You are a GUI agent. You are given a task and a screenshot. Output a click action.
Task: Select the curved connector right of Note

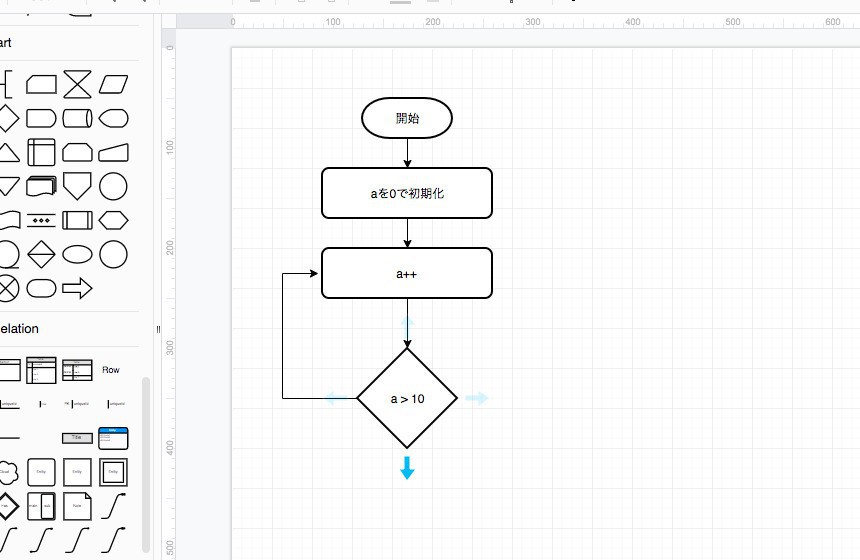point(114,506)
